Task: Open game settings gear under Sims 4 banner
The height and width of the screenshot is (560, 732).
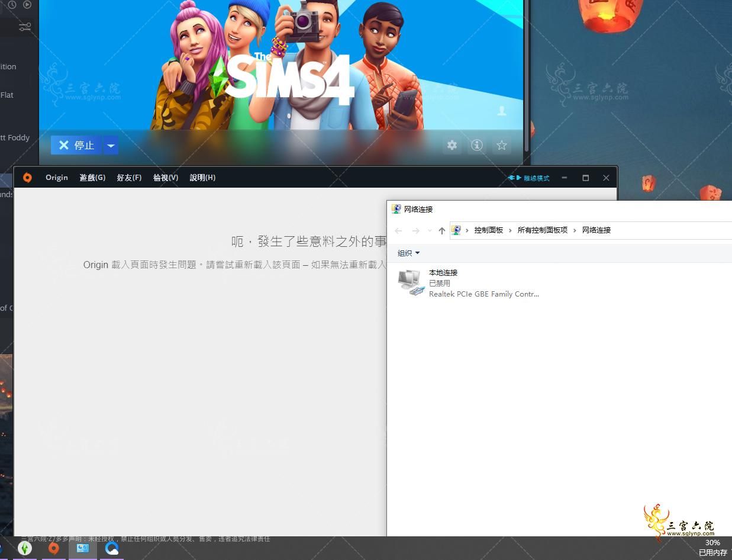Action: tap(452, 145)
